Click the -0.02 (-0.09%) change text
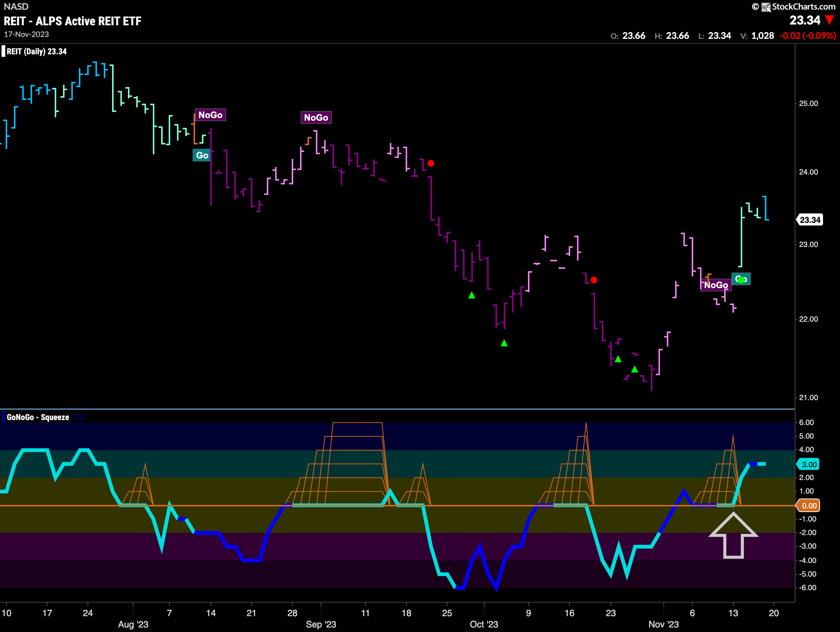Viewport: 840px width, 632px height. [808, 36]
